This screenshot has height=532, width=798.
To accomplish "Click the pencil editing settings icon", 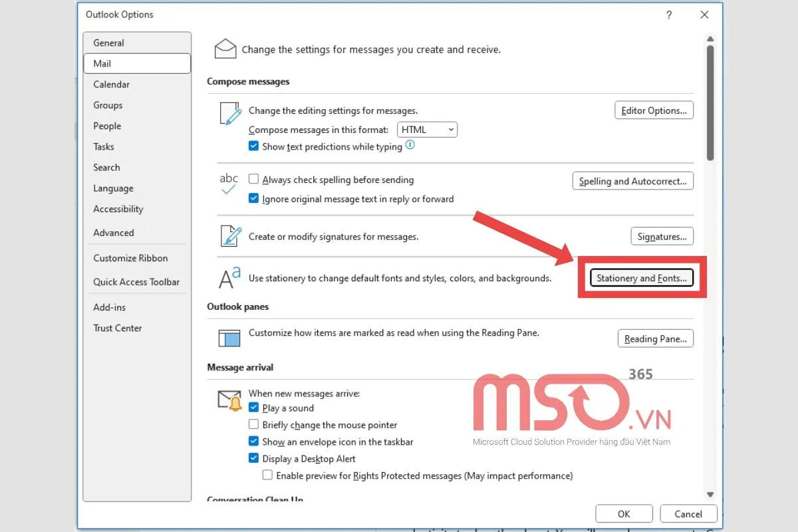I will coord(229,114).
